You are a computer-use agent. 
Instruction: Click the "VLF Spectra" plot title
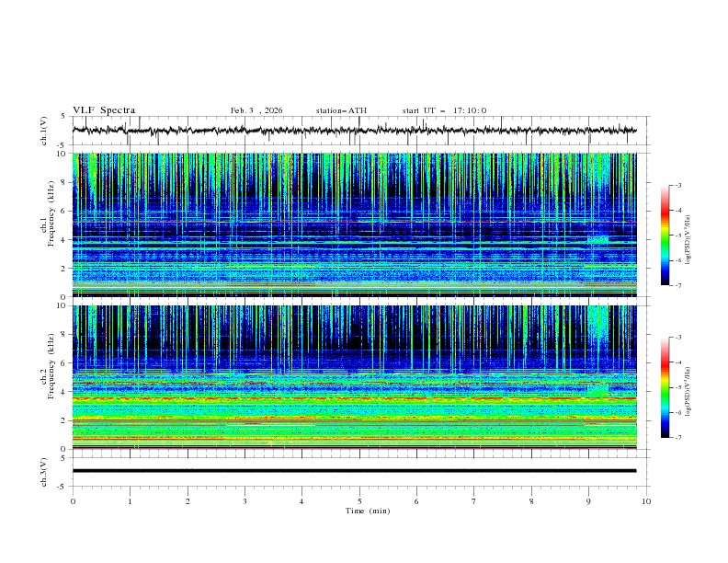104,110
